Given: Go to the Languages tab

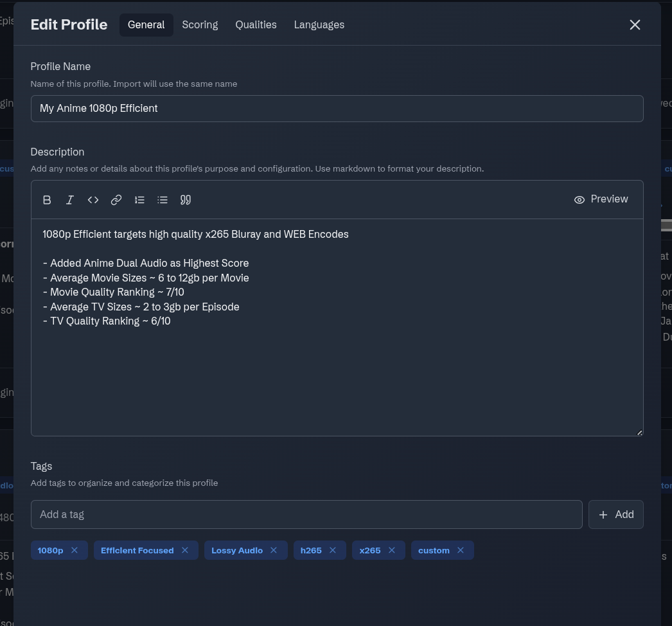Looking at the screenshot, I should coord(319,25).
